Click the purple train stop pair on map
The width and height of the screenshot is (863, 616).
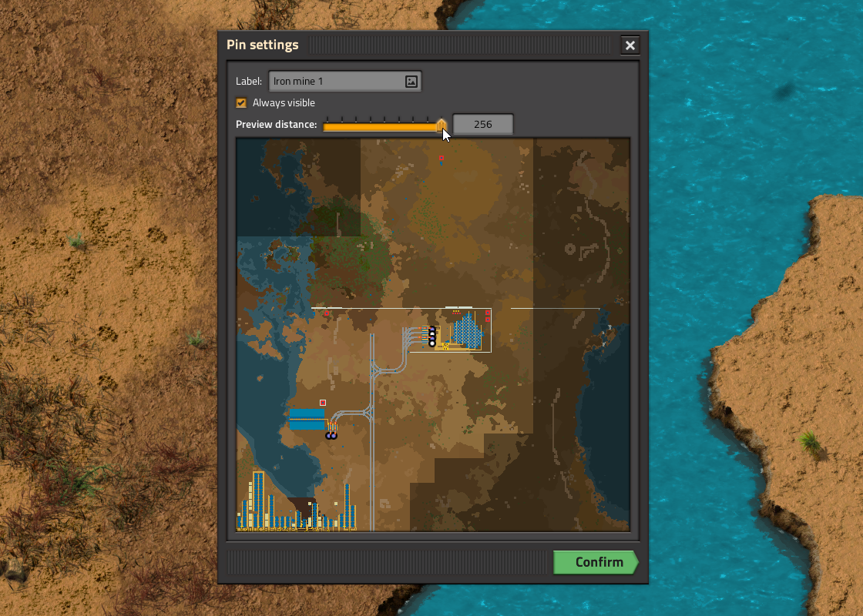tap(331, 436)
